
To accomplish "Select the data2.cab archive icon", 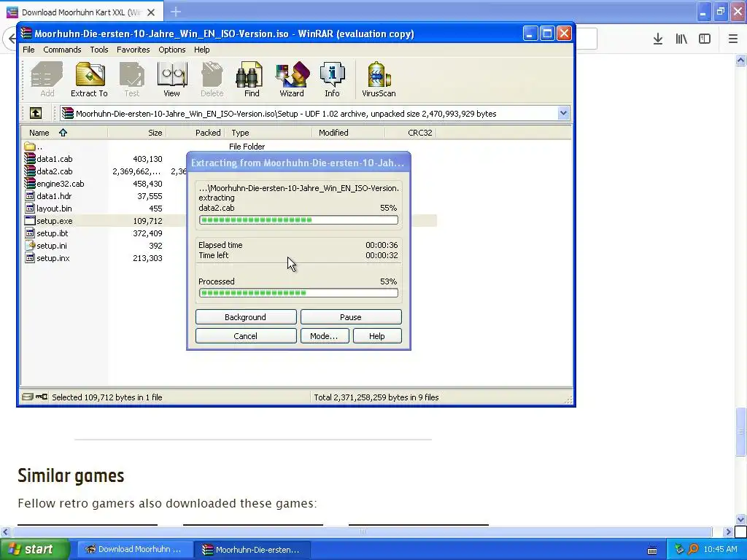I will (x=29, y=171).
